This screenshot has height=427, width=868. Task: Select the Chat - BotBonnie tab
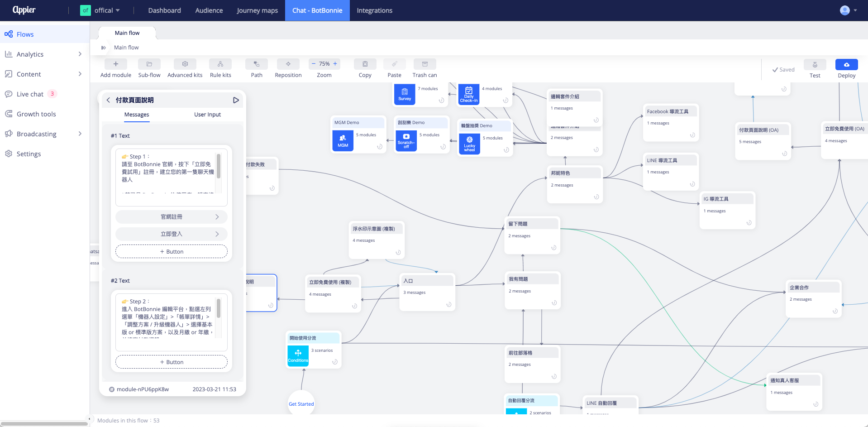(317, 10)
